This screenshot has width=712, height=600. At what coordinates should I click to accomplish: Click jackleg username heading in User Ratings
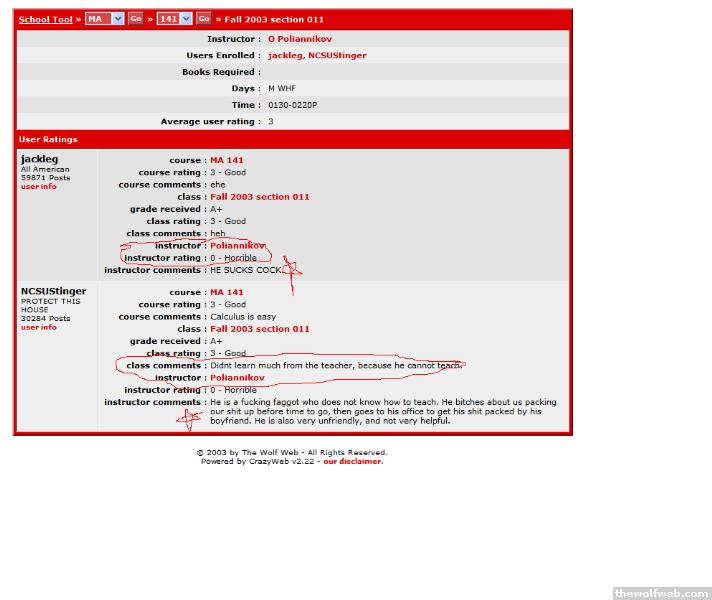tap(39, 159)
